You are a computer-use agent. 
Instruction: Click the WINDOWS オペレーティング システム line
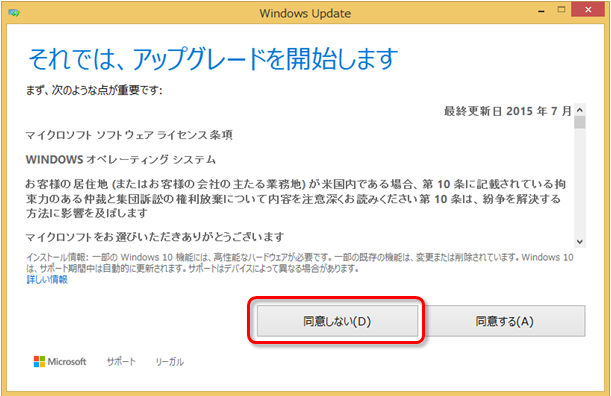121,159
